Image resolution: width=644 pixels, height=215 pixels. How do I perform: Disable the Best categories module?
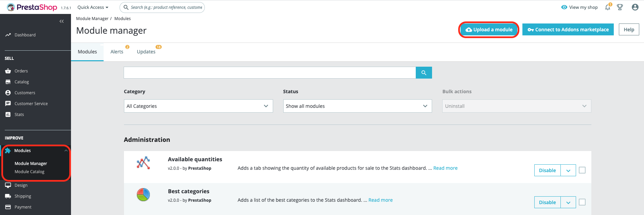coord(548,202)
